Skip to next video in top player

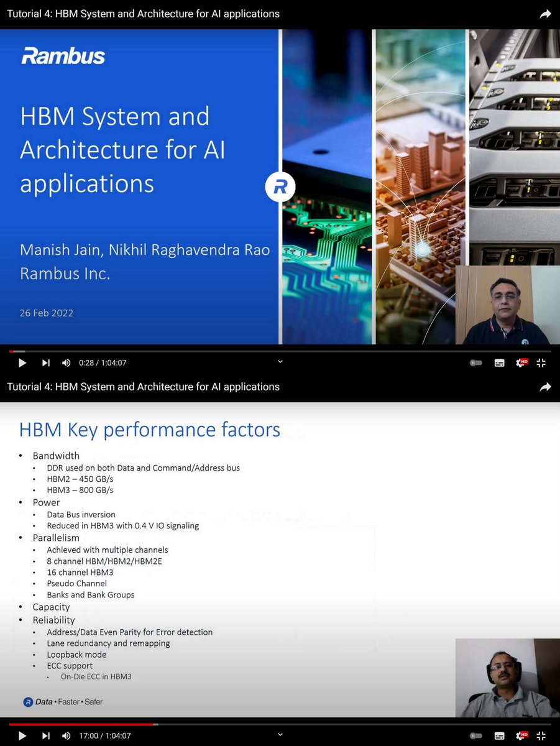point(45,362)
